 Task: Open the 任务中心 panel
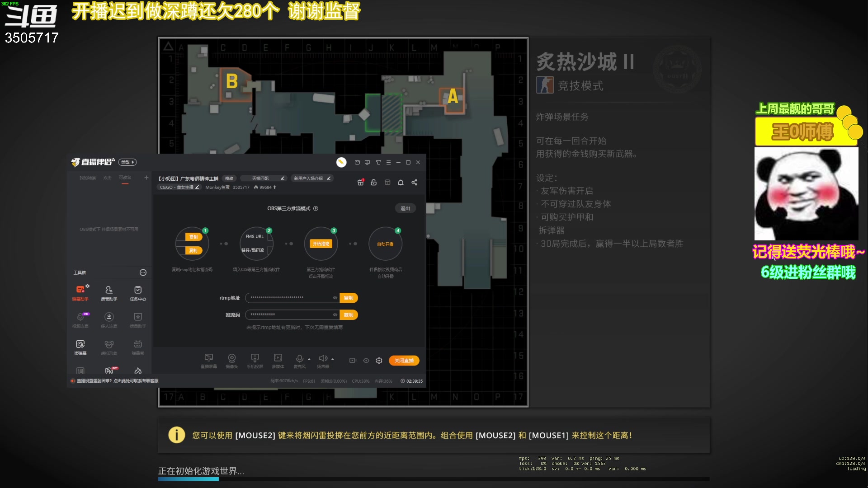138,291
